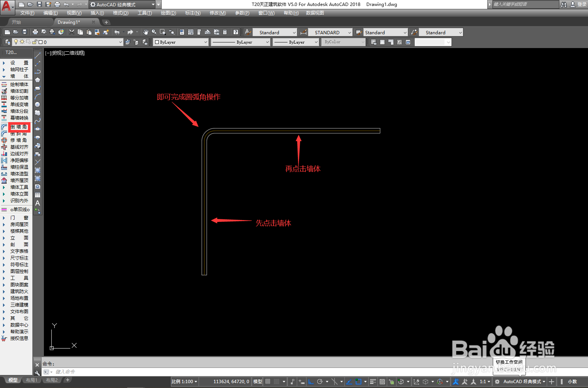Select the Line draw tool
This screenshot has height=388, width=588.
coord(38,55)
